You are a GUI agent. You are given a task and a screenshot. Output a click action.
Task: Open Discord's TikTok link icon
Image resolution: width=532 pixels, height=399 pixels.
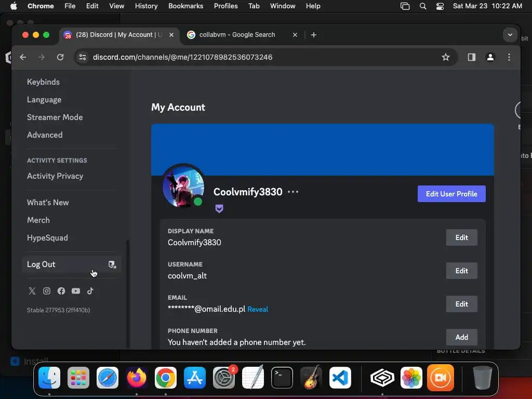90,291
